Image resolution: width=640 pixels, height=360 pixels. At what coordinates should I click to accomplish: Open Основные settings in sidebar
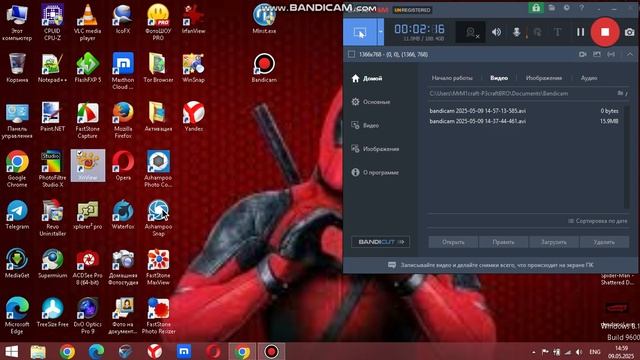[371, 102]
